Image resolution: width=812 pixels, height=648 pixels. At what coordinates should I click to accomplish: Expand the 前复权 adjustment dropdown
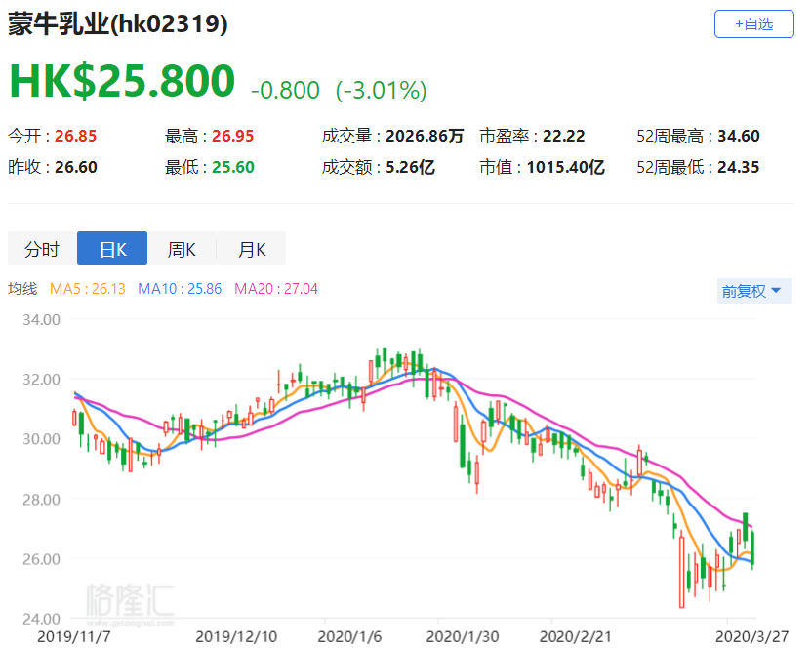click(753, 291)
